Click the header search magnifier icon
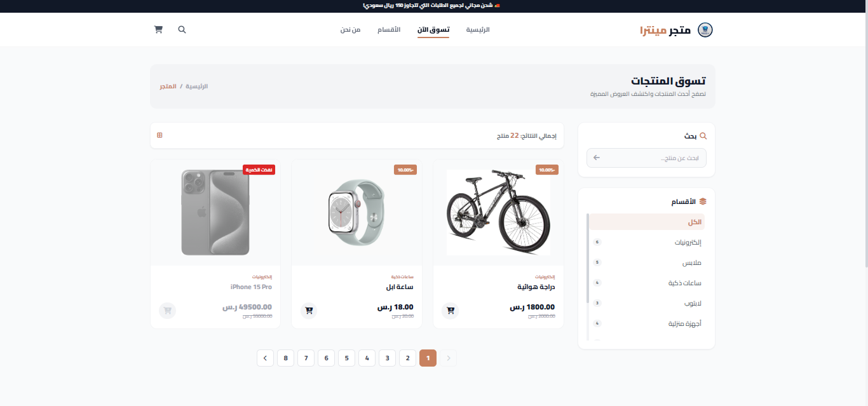 (182, 30)
